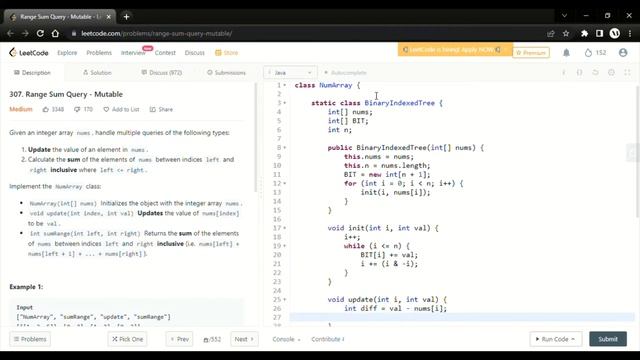Open the LeetCode user account avatar
640x360 pixels.
(x=623, y=53)
